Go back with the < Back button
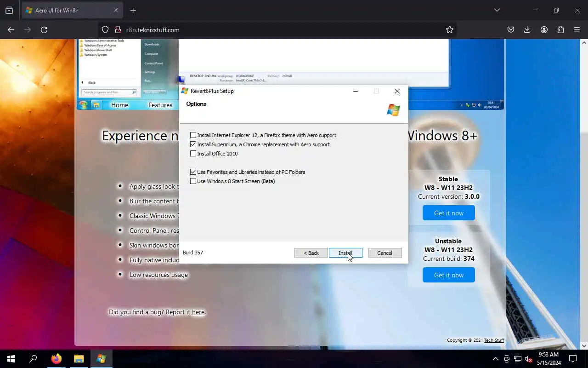The width and height of the screenshot is (588, 368). point(311,253)
